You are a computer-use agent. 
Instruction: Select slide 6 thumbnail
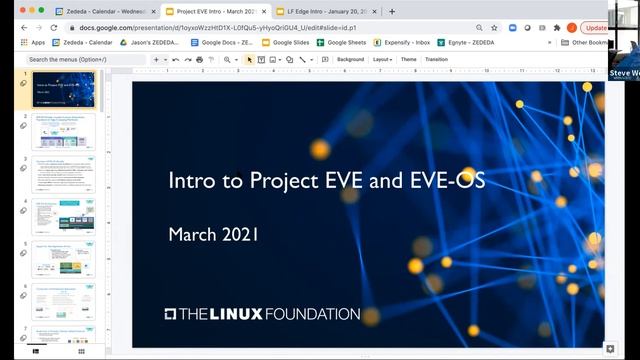point(64,302)
